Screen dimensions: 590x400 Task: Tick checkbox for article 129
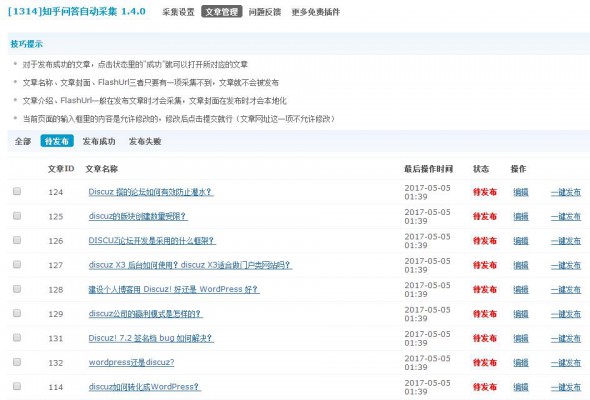click(x=17, y=313)
